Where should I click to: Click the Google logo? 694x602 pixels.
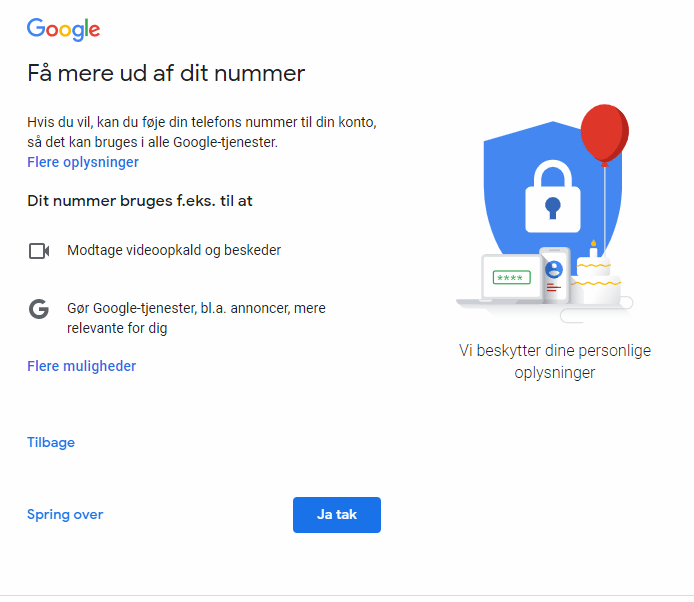[63, 29]
